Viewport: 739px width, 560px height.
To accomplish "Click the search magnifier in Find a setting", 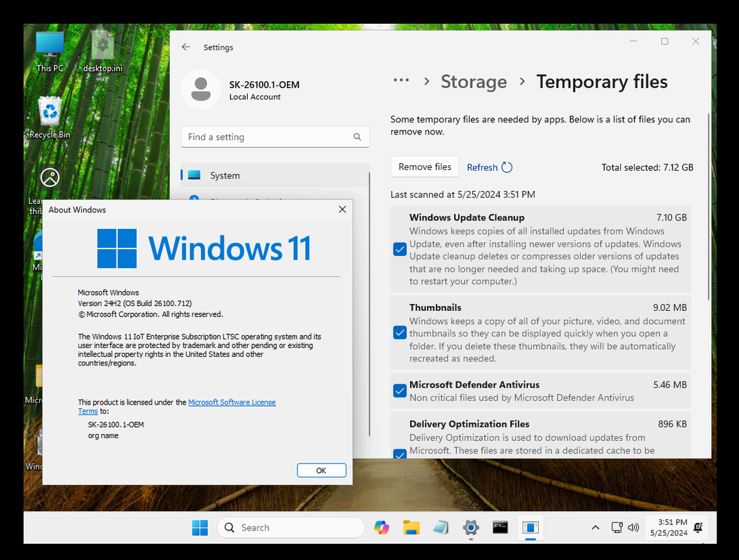I will click(357, 136).
